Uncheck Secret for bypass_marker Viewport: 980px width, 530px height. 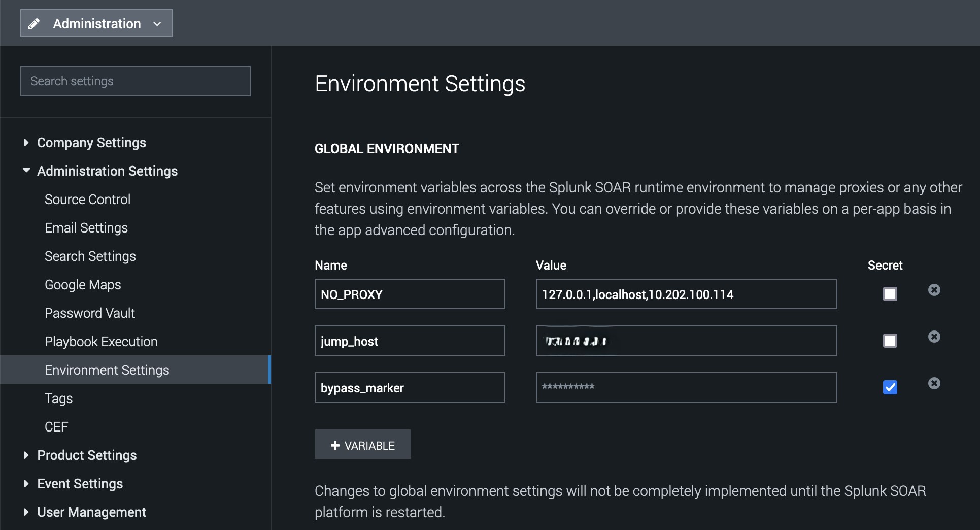890,387
